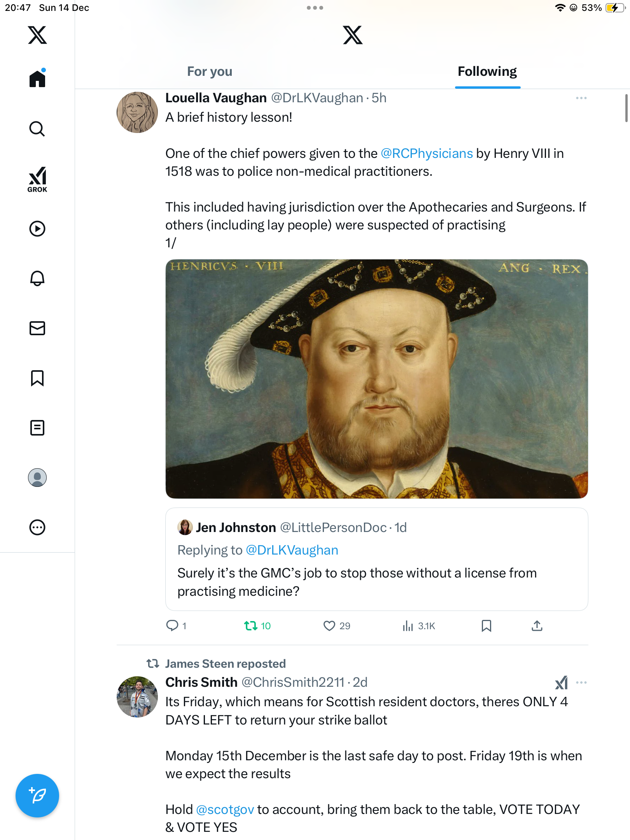Bookmark Louella Vaughan's post

click(486, 626)
